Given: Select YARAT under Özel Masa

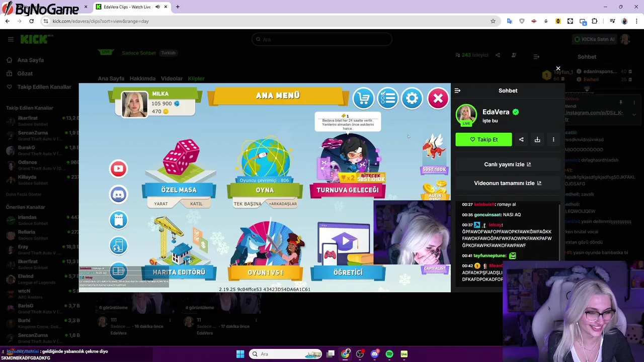Looking at the screenshot, I should [x=161, y=204].
